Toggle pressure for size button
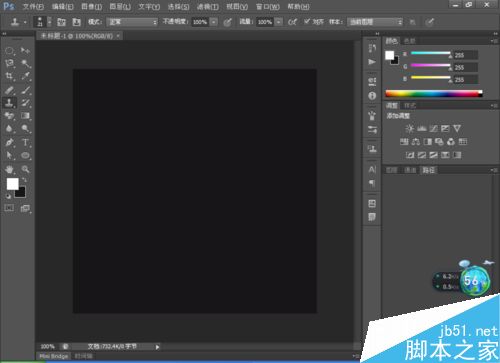This screenshot has width=500, height=363. coord(429,22)
